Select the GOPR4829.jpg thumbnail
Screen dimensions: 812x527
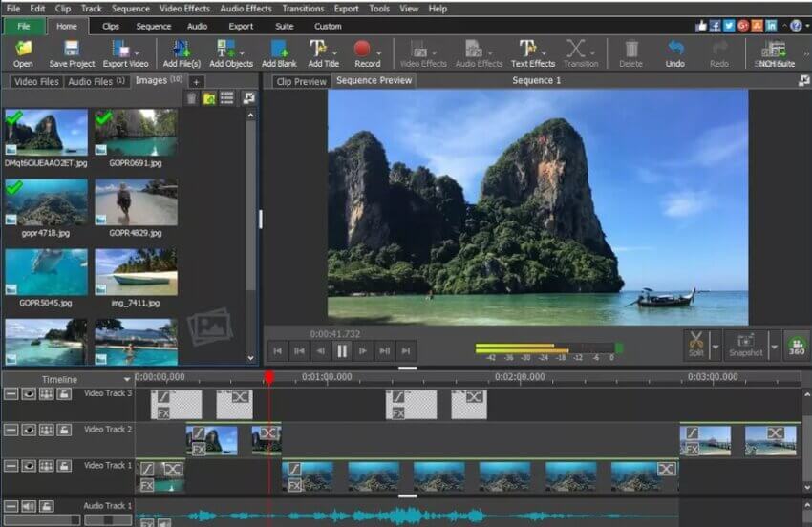[x=137, y=202]
